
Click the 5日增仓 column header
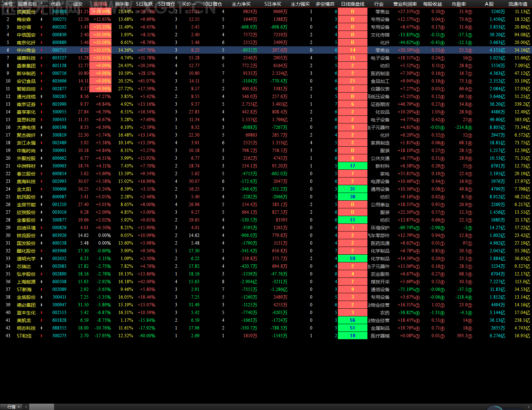point(167,4)
